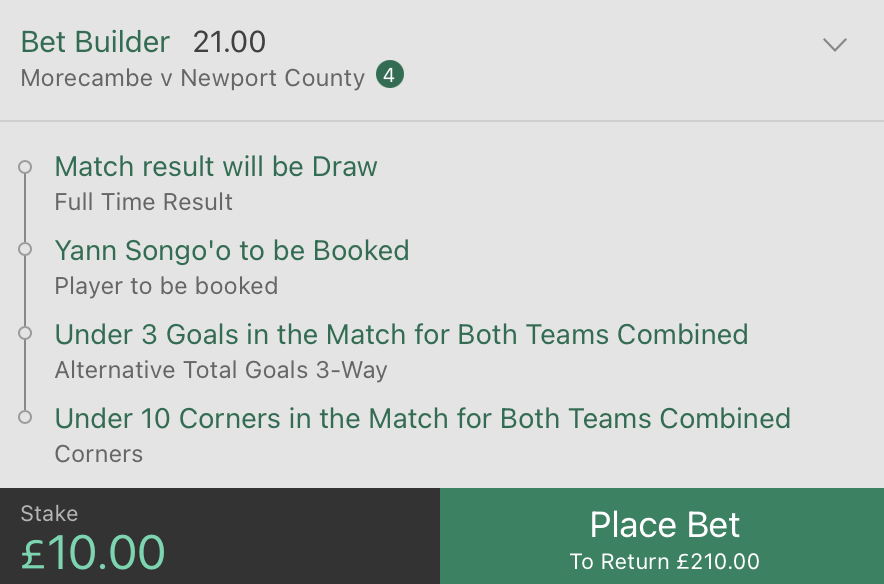Open Under 3 Goals in the Match selection
Viewport: 884px width, 584px height.
(x=401, y=334)
